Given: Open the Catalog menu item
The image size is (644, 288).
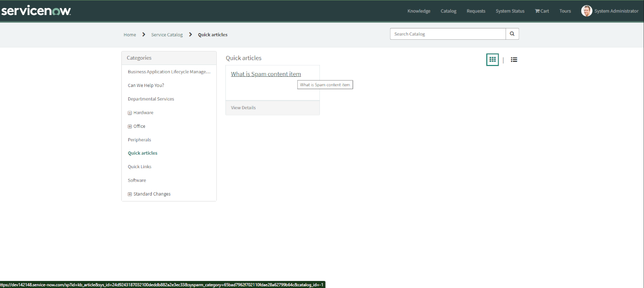Looking at the screenshot, I should (448, 11).
